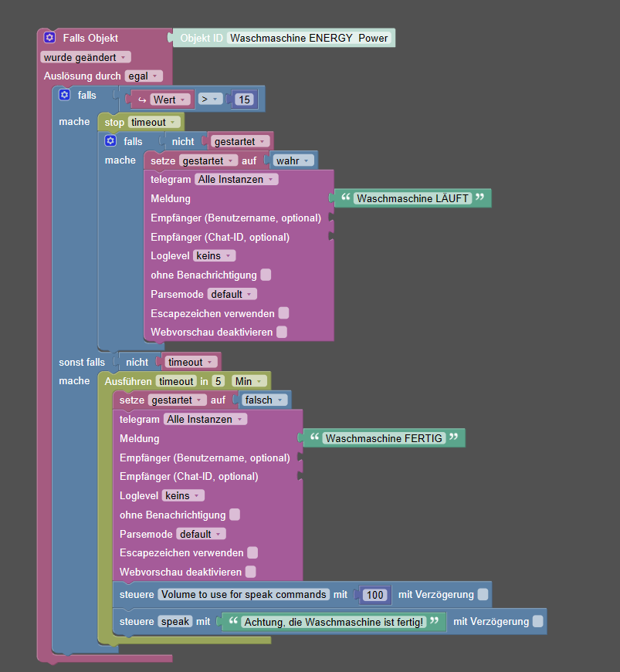
Task: Open the Auslösung durch 'egal' dropdown
Action: (x=144, y=76)
